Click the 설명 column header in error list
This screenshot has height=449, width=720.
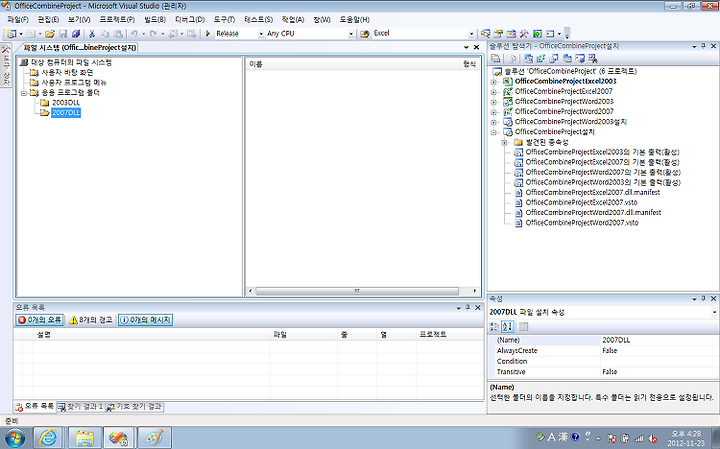coord(151,335)
